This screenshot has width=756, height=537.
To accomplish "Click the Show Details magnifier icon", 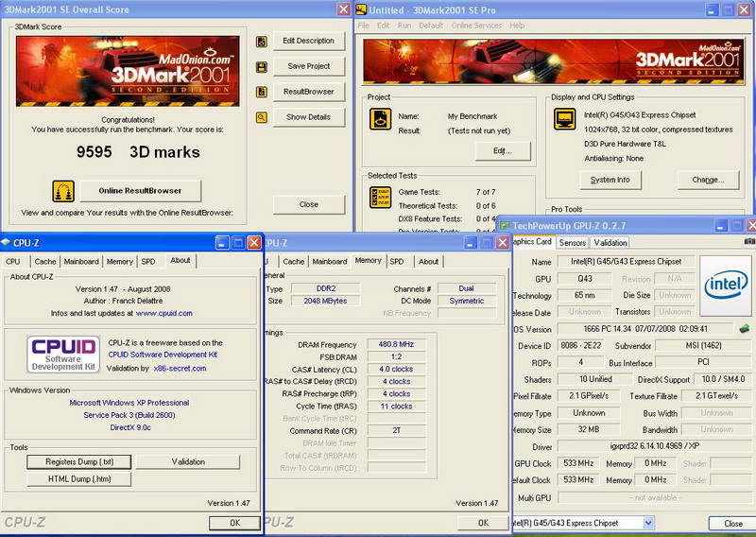I will [262, 117].
